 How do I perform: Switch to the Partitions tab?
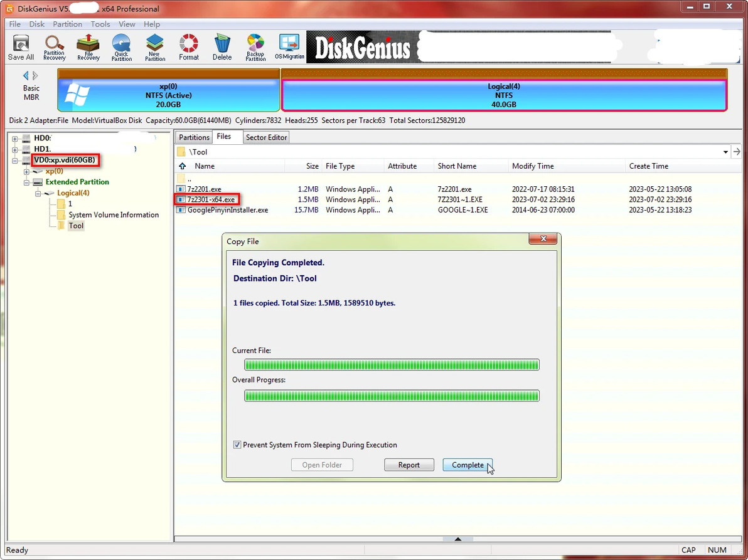(x=194, y=137)
